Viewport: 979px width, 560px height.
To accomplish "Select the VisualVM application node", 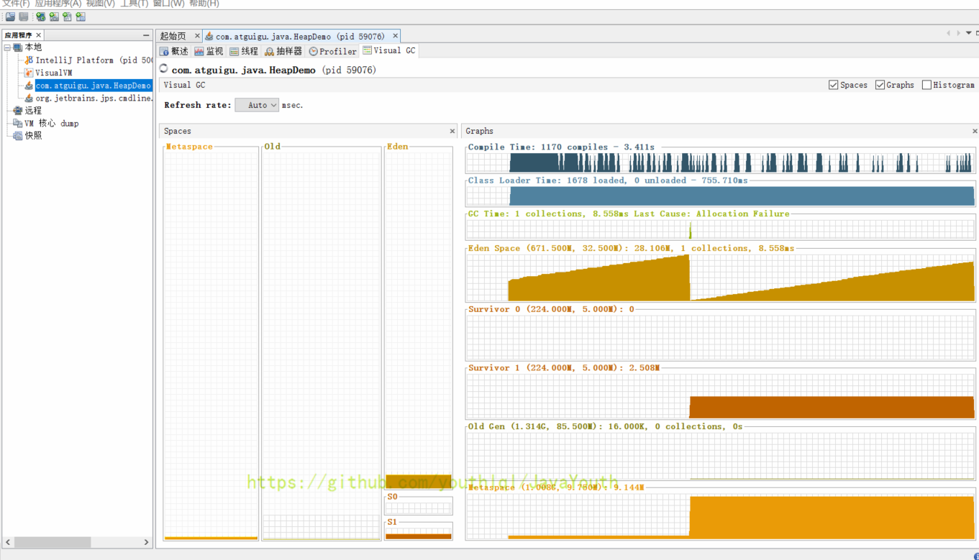I will (53, 73).
